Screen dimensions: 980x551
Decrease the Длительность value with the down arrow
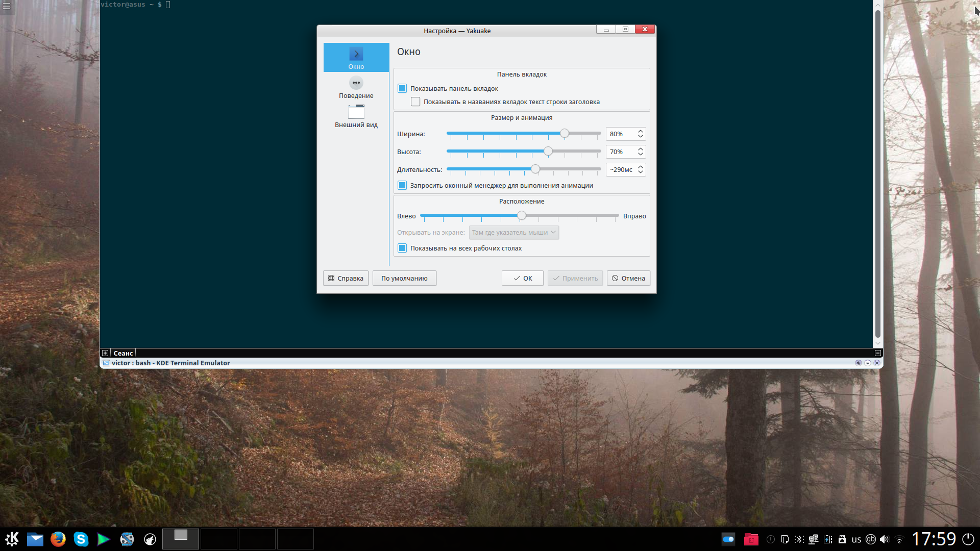click(640, 172)
